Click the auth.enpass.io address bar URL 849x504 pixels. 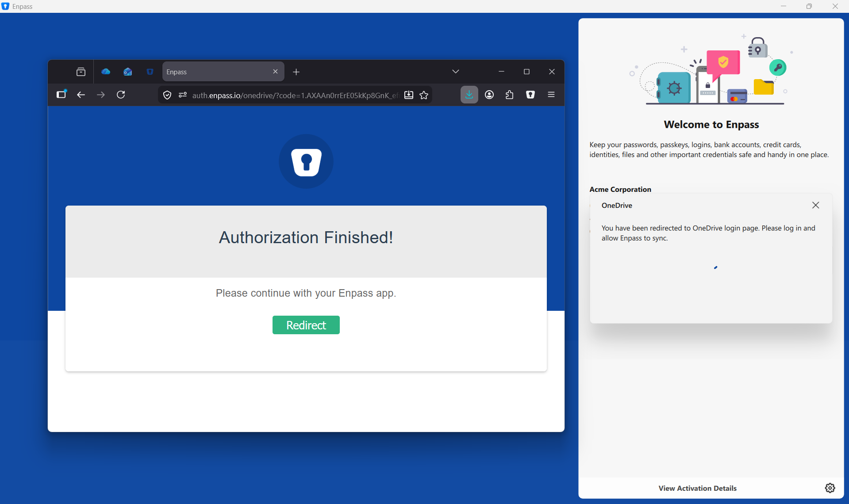[x=295, y=95]
